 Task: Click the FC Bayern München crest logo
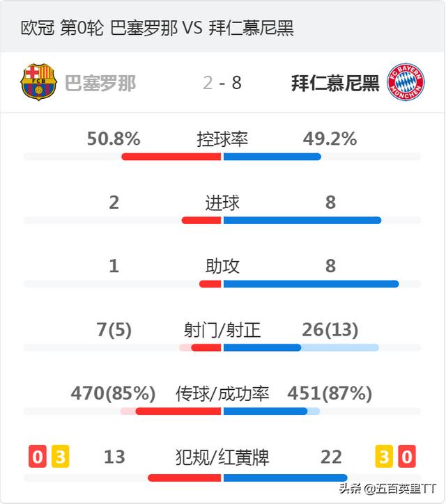(x=406, y=82)
